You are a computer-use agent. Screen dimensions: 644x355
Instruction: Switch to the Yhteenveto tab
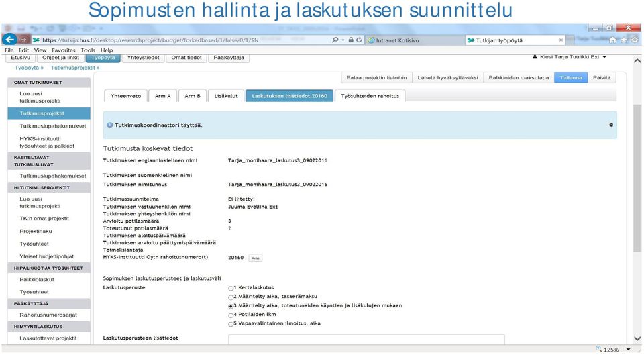point(125,96)
